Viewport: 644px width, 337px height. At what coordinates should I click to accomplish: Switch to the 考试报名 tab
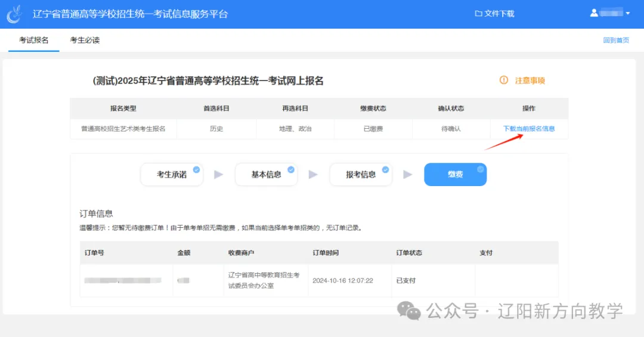tap(33, 40)
